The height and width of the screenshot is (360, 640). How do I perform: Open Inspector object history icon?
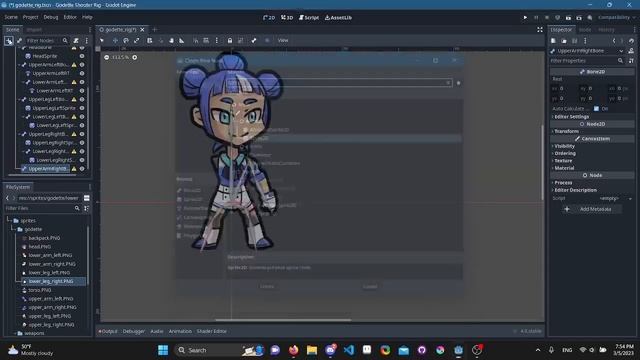(631, 41)
